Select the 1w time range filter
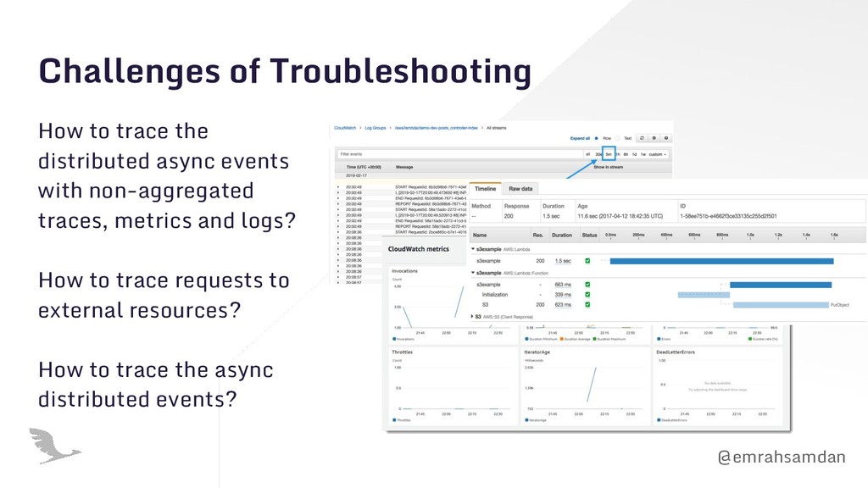The width and height of the screenshot is (868, 488). point(643,154)
